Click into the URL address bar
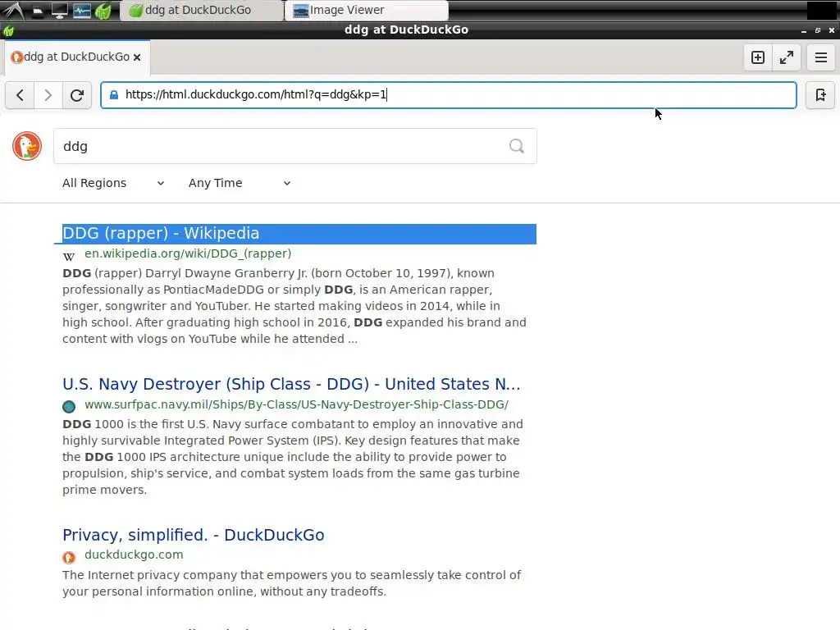This screenshot has height=630, width=840. 449,95
